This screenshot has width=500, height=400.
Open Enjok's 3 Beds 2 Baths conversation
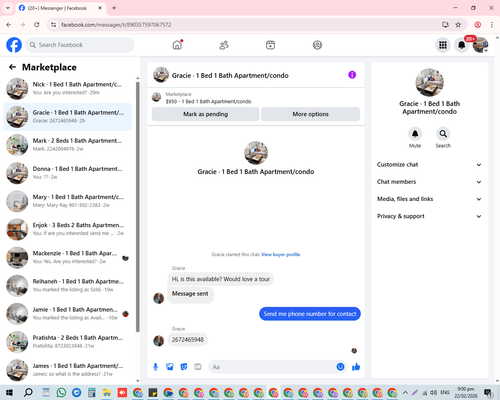point(67,229)
